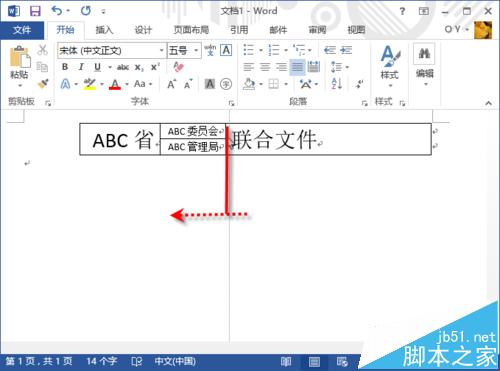Viewport: 500px width, 371px height.
Task: Click language 中文(中国) in status bar
Action: (x=175, y=362)
